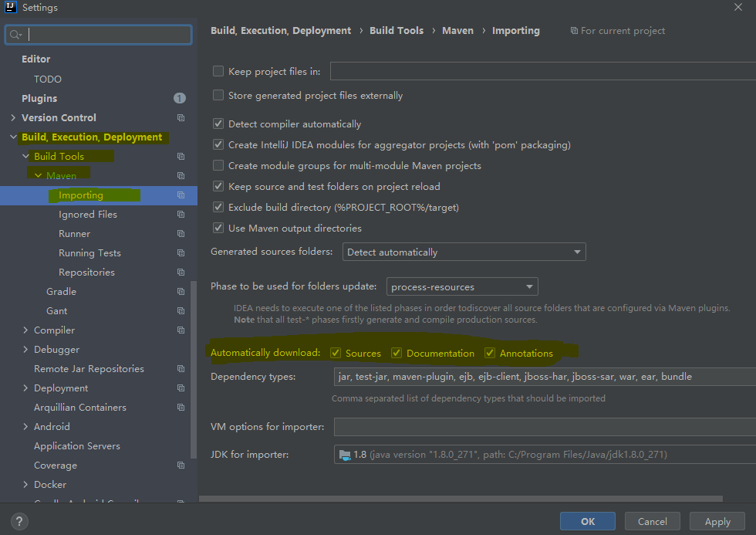
Task: Uncheck automatic download of Sources
Action: point(336,353)
